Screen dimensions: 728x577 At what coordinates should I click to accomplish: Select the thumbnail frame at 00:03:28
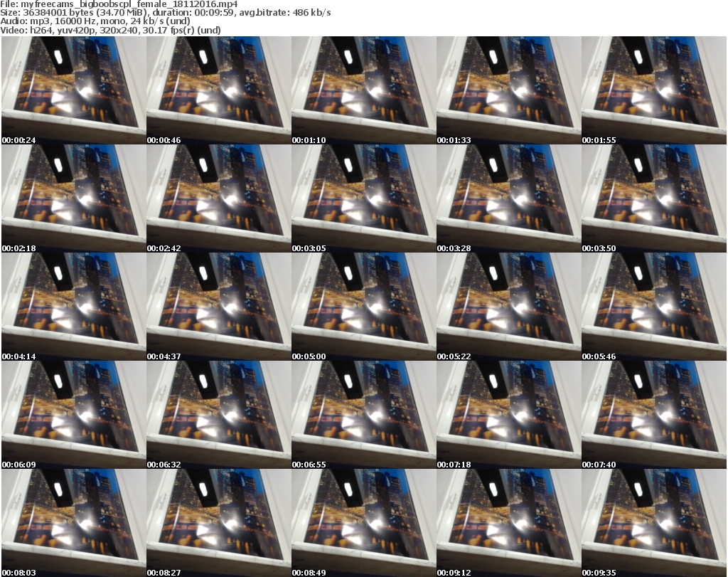(x=509, y=198)
